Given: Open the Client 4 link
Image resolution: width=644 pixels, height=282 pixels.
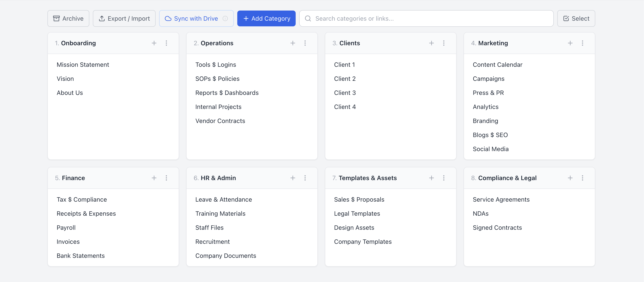Looking at the screenshot, I should (345, 107).
